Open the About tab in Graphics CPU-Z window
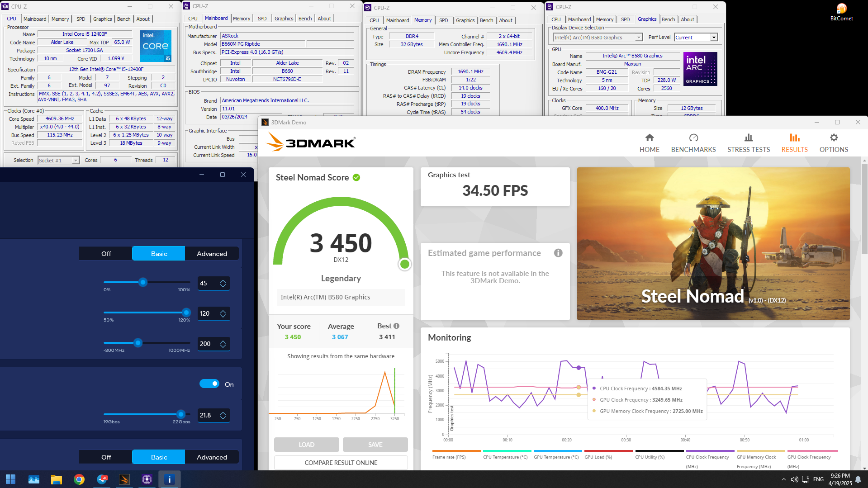Viewport: 868px width, 488px height. click(x=687, y=19)
